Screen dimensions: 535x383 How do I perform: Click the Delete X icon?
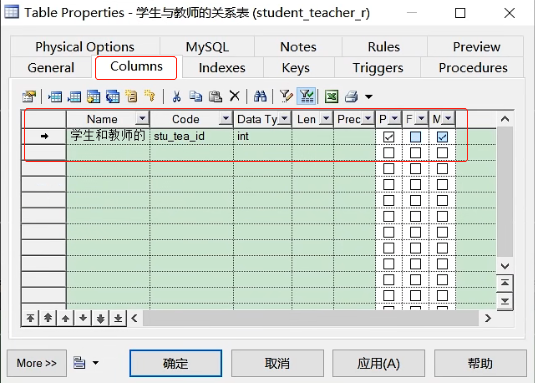point(234,96)
